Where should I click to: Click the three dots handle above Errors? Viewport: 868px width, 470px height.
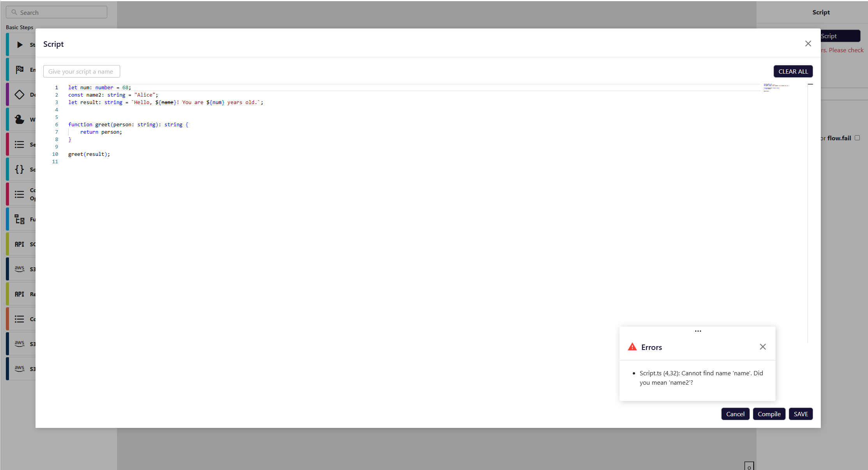(x=698, y=331)
